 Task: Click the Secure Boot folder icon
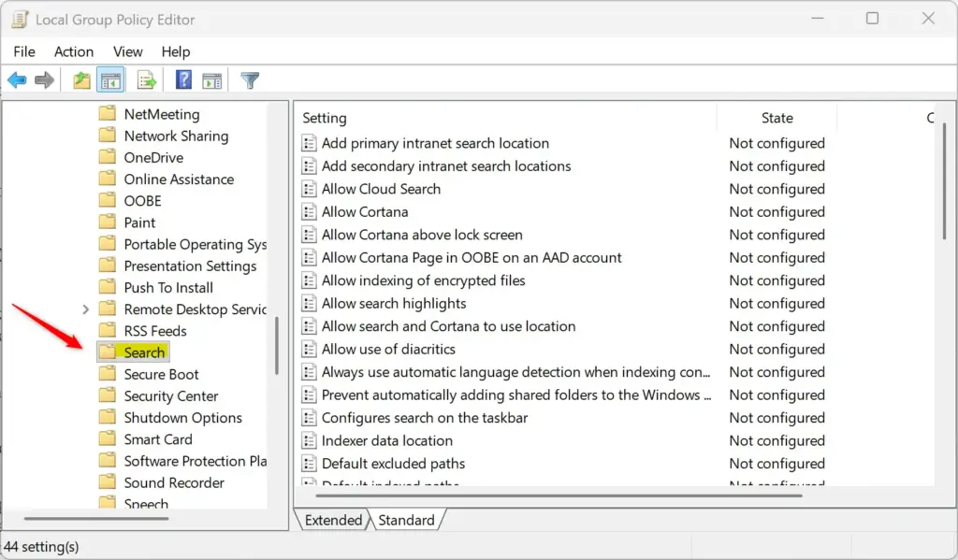coord(108,374)
